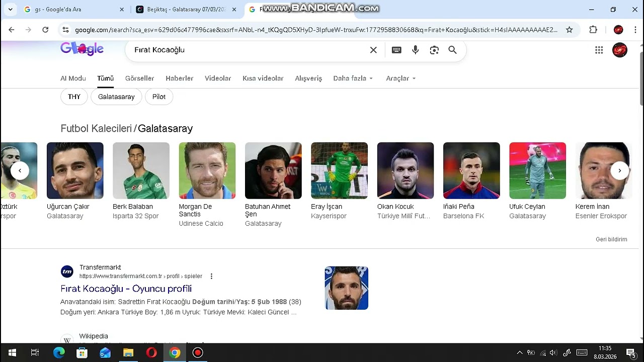Open Morgan De Sanctis card
644x362 pixels.
(x=207, y=185)
